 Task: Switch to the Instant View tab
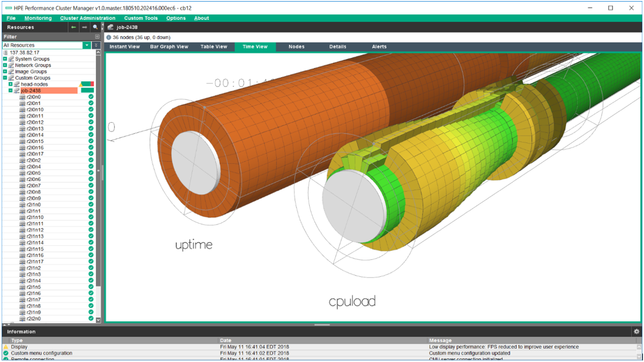(x=125, y=47)
